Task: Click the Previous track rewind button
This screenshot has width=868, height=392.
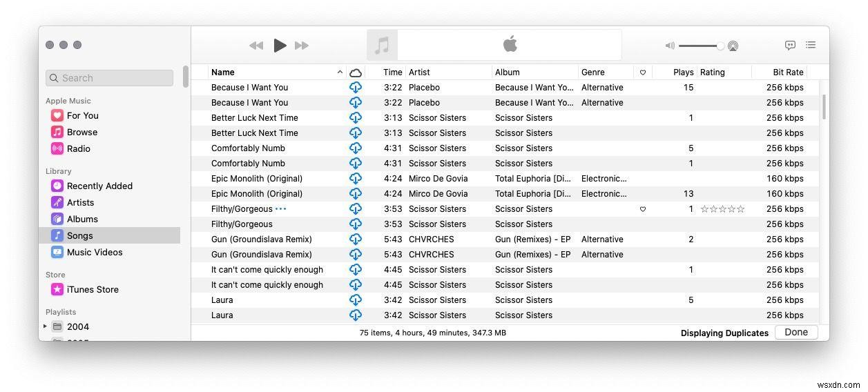Action: pos(256,46)
